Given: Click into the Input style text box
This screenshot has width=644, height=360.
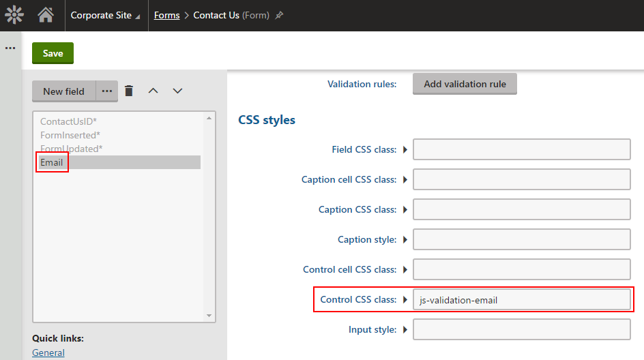Looking at the screenshot, I should pyautogui.click(x=521, y=329).
